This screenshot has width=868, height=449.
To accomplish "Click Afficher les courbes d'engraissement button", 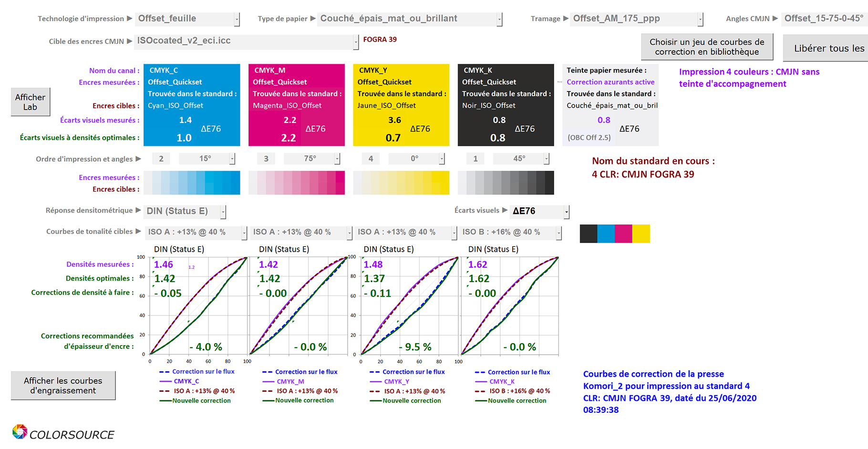I will pos(63,386).
